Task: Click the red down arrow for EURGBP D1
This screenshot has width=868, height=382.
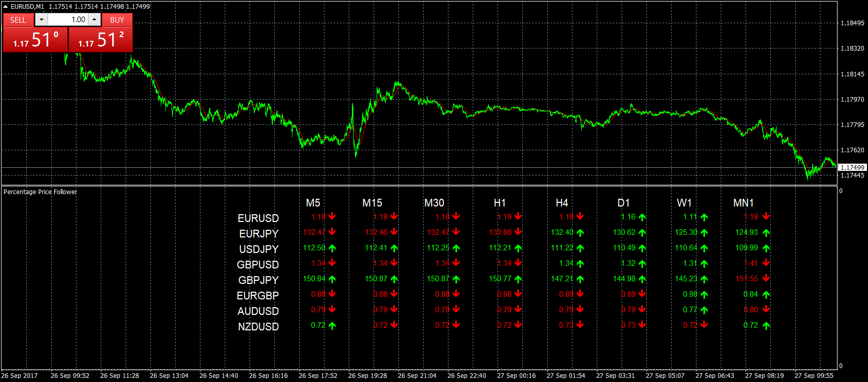Action: pos(642,294)
